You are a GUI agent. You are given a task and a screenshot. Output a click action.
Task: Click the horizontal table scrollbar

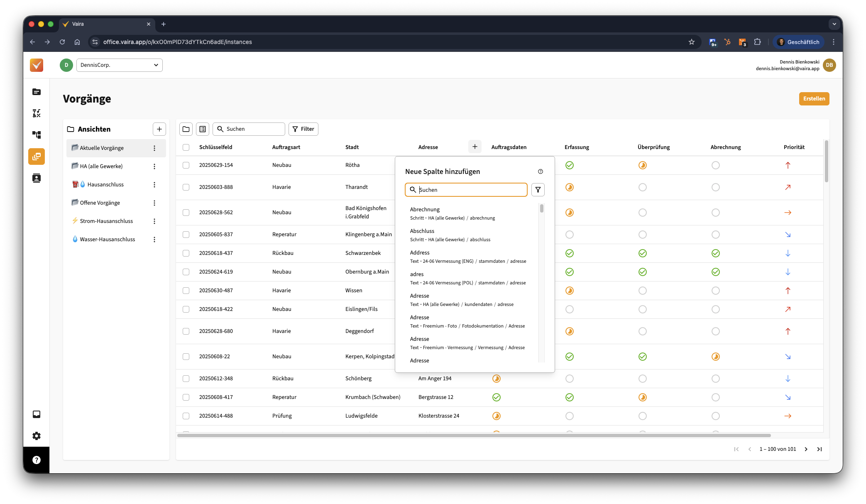tap(473, 435)
